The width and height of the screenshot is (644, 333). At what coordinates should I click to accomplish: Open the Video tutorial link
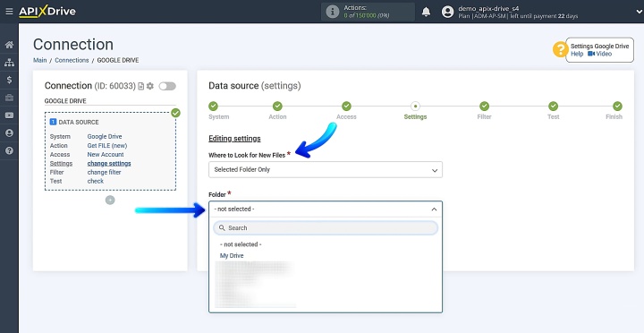tap(600, 54)
